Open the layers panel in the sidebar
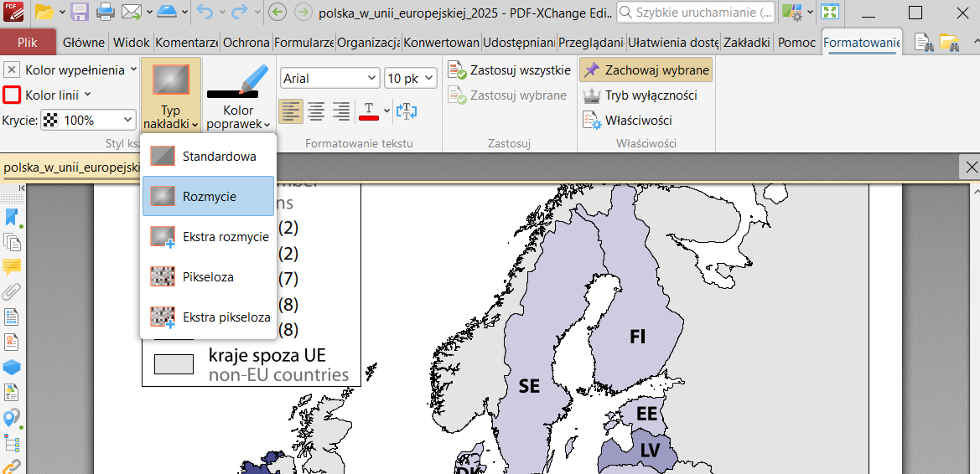Image resolution: width=980 pixels, height=474 pixels. click(x=12, y=367)
